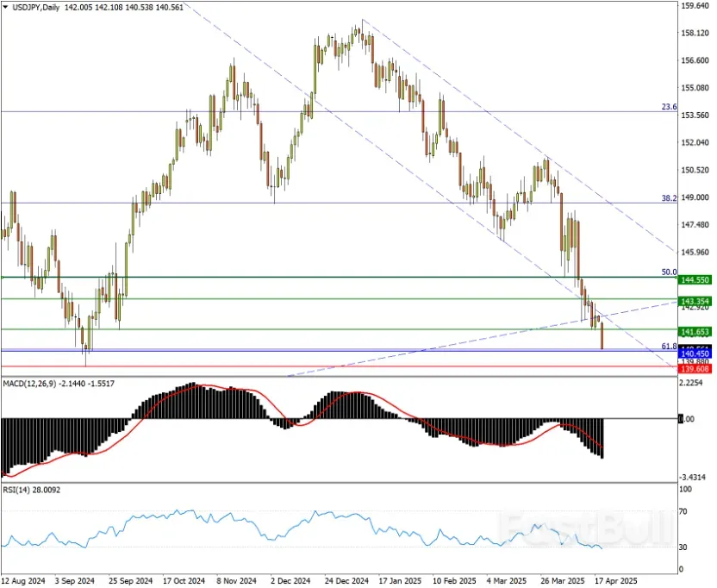Click the 159.640 price scale value

click(x=695, y=6)
